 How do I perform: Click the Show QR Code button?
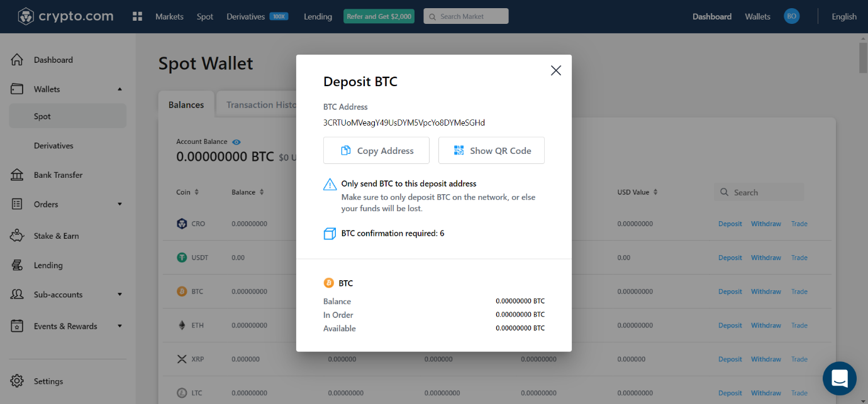click(x=491, y=151)
